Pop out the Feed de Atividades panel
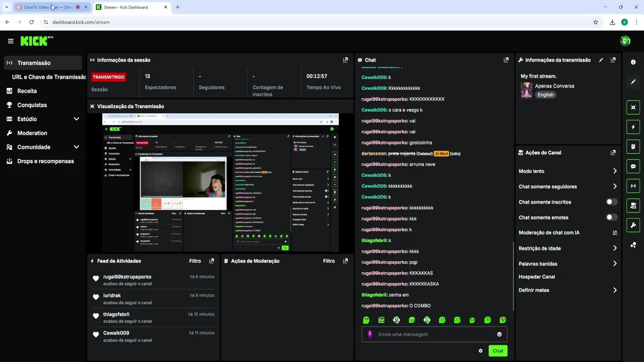 (x=211, y=261)
